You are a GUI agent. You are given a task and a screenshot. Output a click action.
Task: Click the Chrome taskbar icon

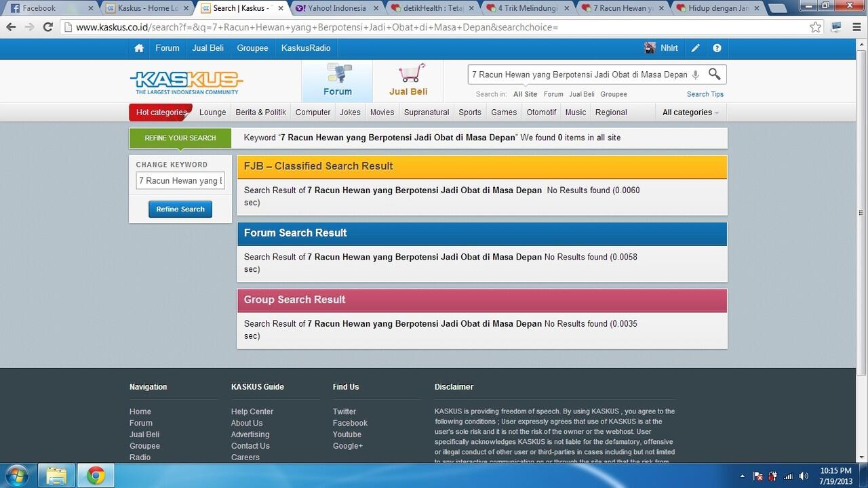click(96, 476)
